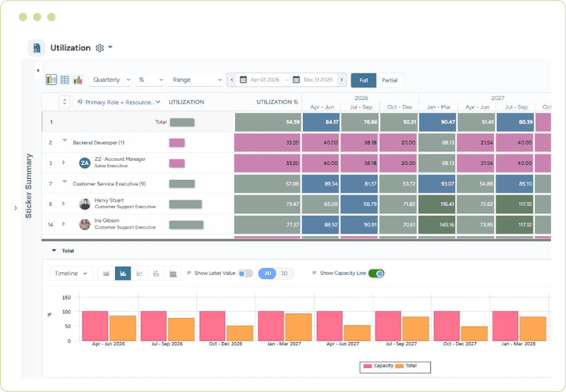Open the % unit dropdown
The image size is (566, 392).
pyautogui.click(x=150, y=80)
